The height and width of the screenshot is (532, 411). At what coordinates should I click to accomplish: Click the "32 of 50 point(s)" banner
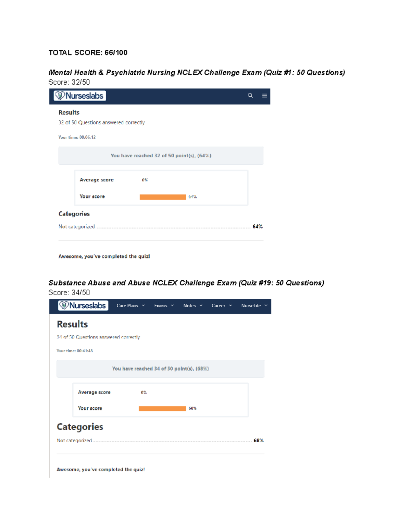(x=161, y=156)
